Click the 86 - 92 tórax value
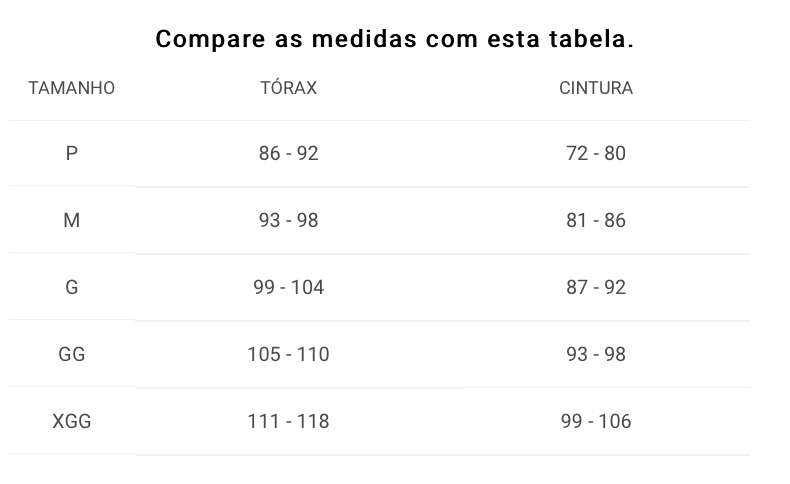 (289, 153)
